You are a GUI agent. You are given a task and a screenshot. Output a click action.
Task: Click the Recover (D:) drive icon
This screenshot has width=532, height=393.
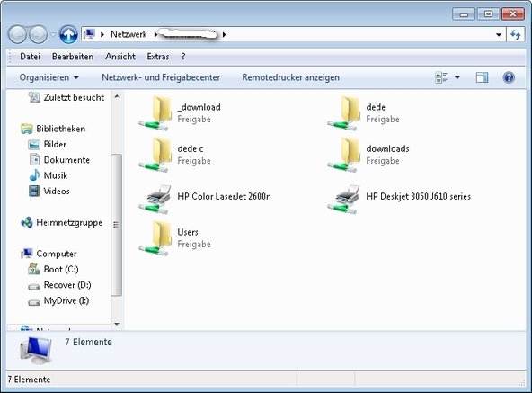(34, 286)
